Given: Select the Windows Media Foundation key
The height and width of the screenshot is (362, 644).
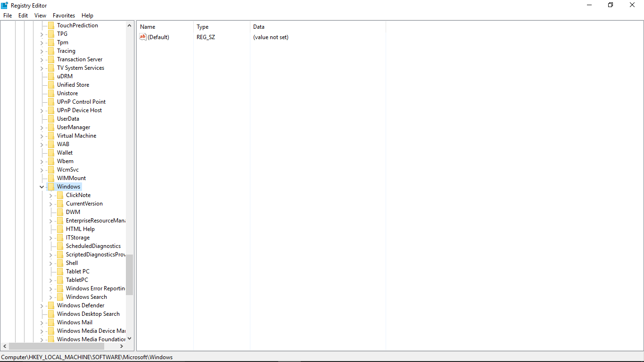Looking at the screenshot, I should coord(91,339).
